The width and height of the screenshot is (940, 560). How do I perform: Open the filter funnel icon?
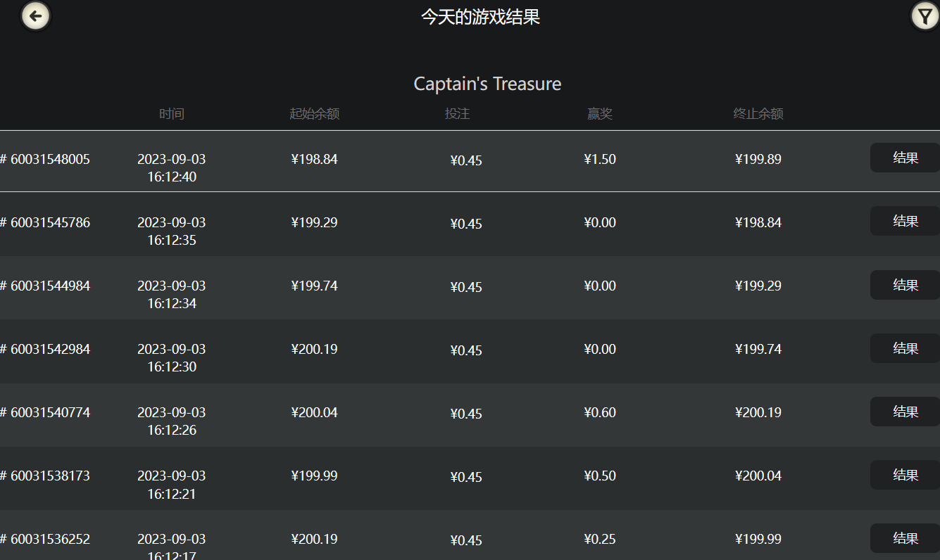(x=925, y=16)
